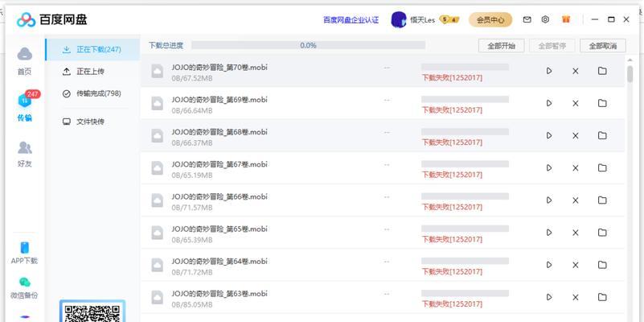The width and height of the screenshot is (644, 322).
Task: Open the 传输 transfer section
Action: [25, 107]
